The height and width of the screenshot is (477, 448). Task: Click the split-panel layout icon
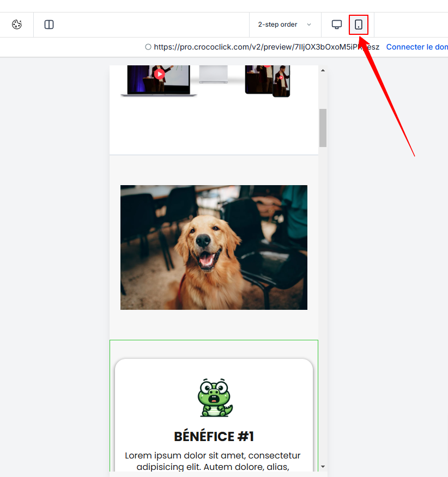tap(49, 25)
